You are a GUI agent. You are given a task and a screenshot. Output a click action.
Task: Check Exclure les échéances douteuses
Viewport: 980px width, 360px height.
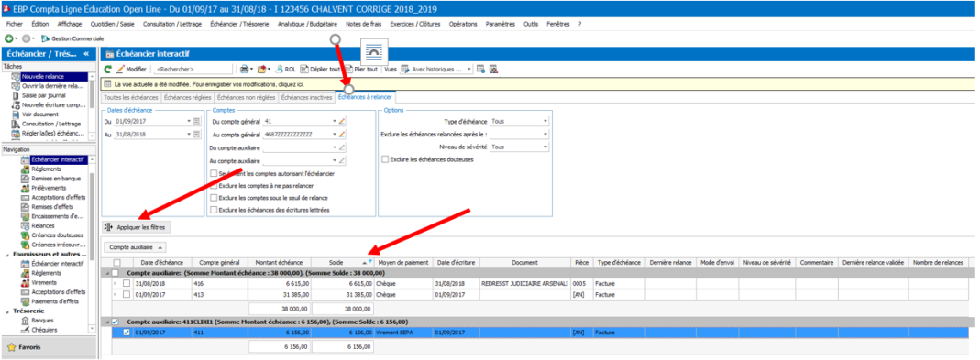pos(385,159)
